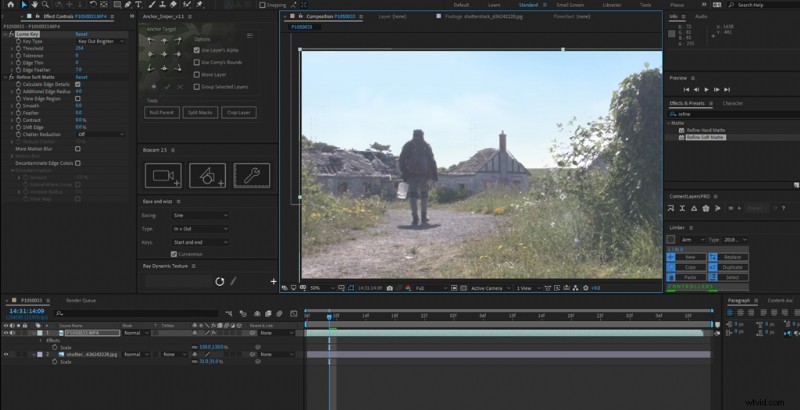Switch to Small Screen workspace

pyautogui.click(x=570, y=5)
